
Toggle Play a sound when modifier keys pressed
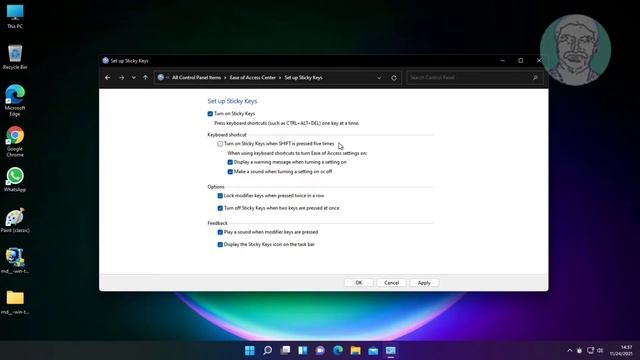220,232
